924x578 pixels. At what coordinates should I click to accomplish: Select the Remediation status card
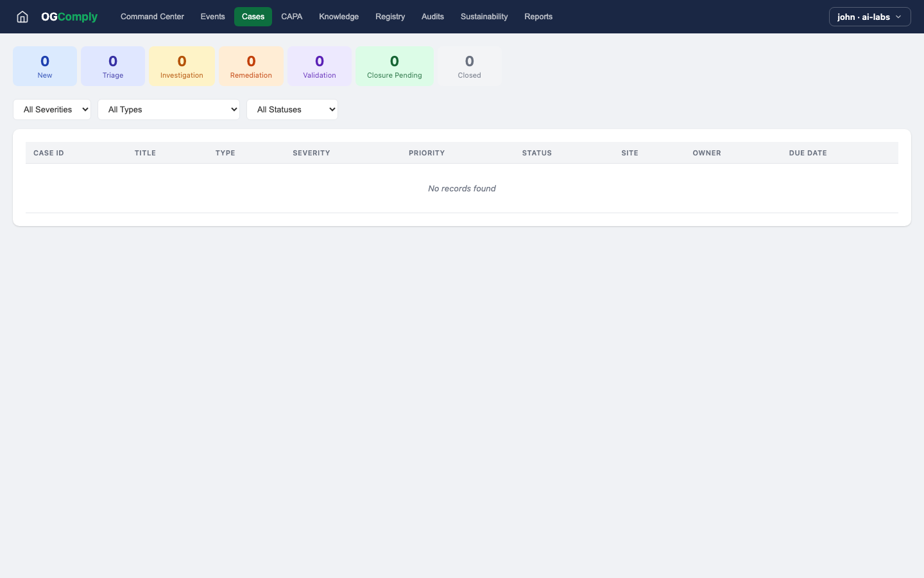tap(251, 66)
